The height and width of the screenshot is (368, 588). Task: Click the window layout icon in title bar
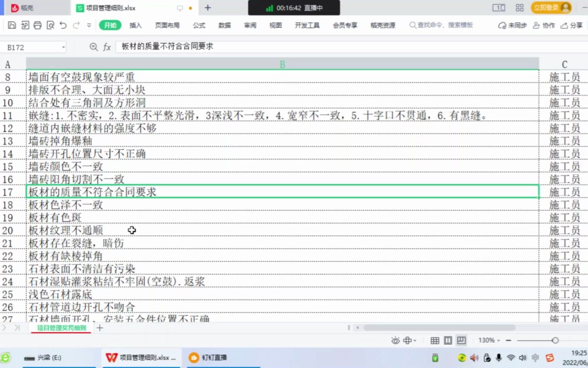499,7
